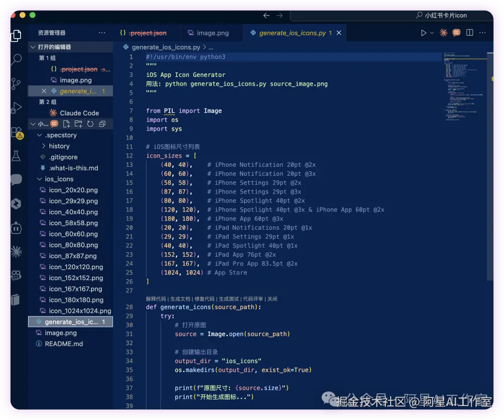Open the Run and Debug view
The width and height of the screenshot is (504, 420).
pyautogui.click(x=16, y=108)
